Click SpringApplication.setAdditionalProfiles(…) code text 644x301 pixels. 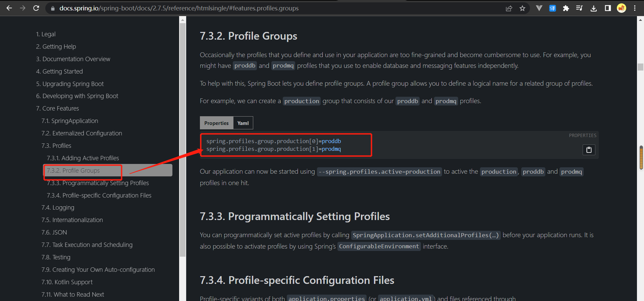tap(426, 235)
